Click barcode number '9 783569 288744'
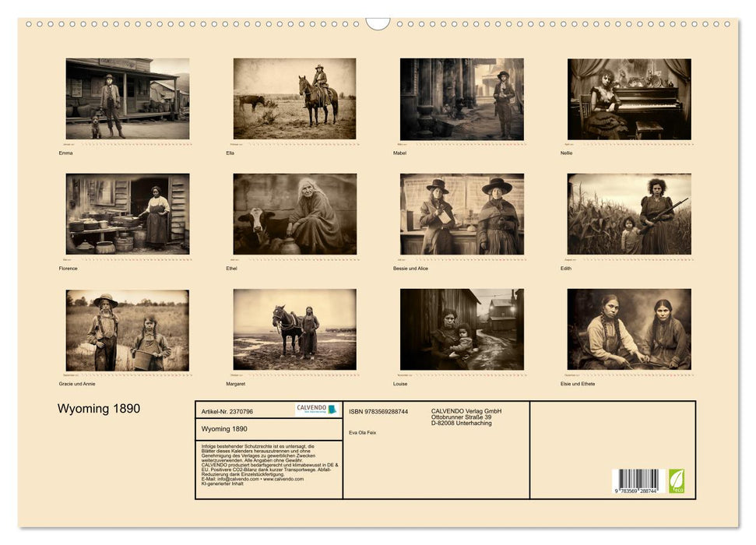This screenshot has width=756, height=545. [x=636, y=490]
